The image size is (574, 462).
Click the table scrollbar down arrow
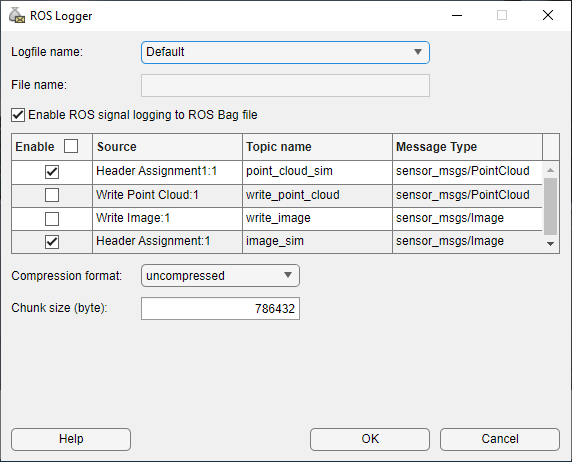(550, 244)
